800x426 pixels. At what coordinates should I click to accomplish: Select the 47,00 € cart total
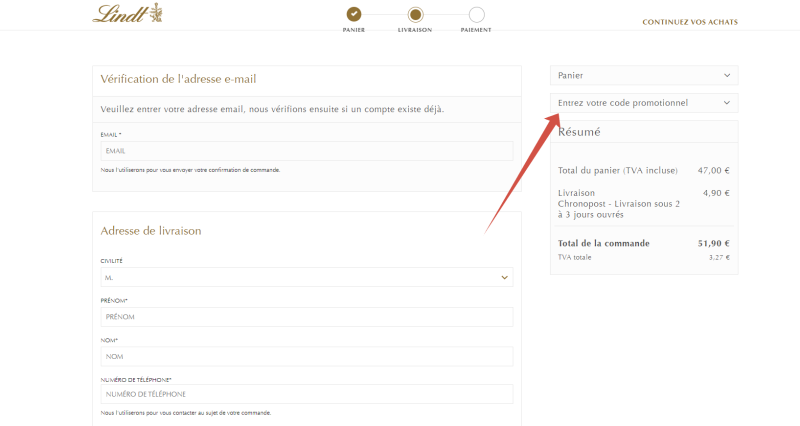(714, 170)
